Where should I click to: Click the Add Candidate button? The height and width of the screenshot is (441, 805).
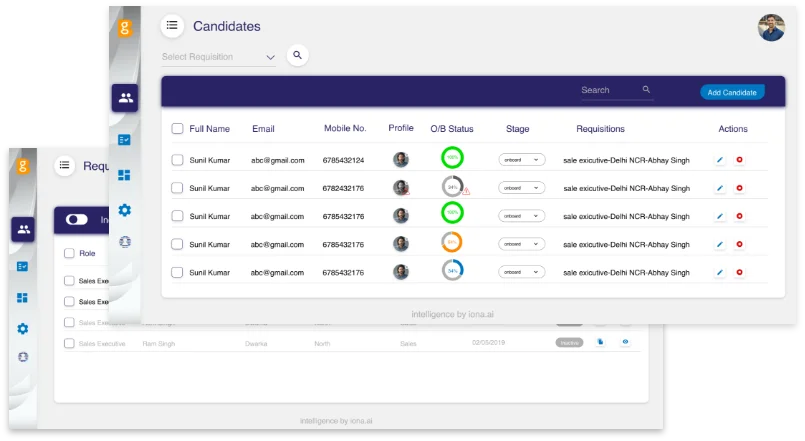point(732,92)
